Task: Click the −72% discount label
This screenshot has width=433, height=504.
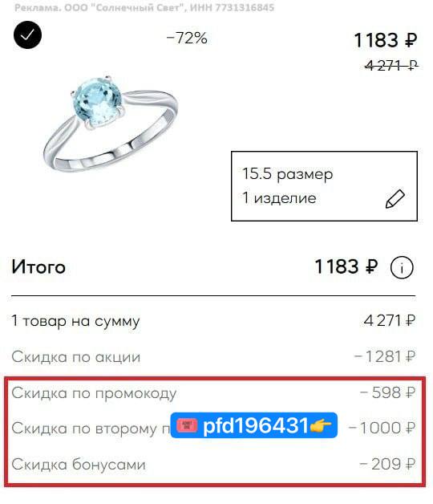Action: (x=187, y=38)
